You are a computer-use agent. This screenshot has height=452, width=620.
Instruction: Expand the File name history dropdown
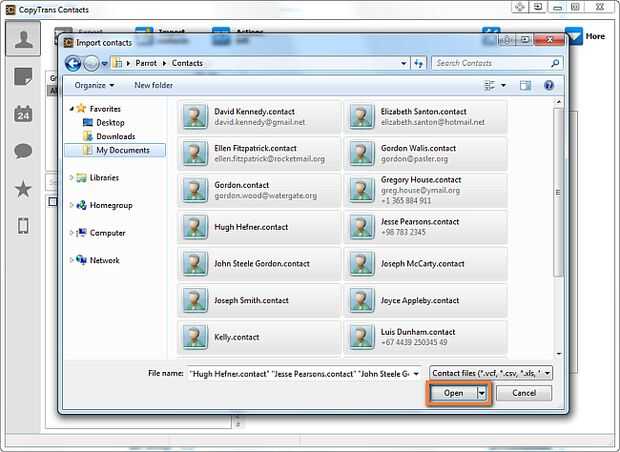(416, 374)
